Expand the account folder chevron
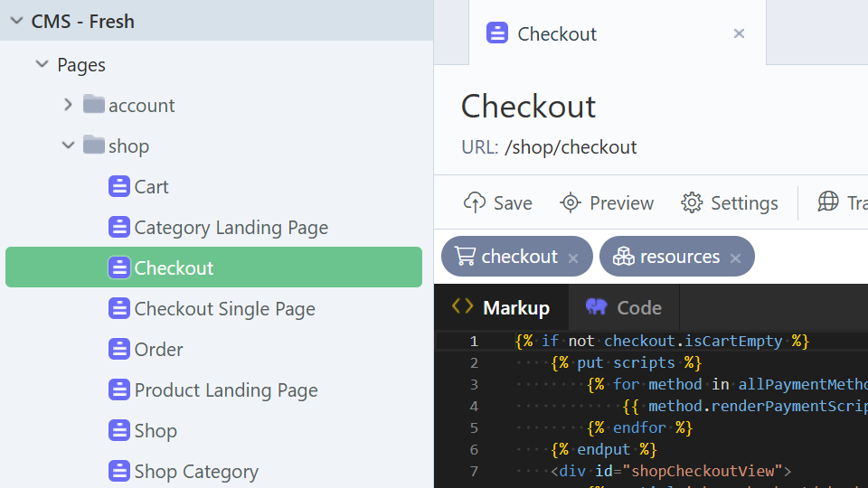Screen dimensions: 868x488 [68, 105]
